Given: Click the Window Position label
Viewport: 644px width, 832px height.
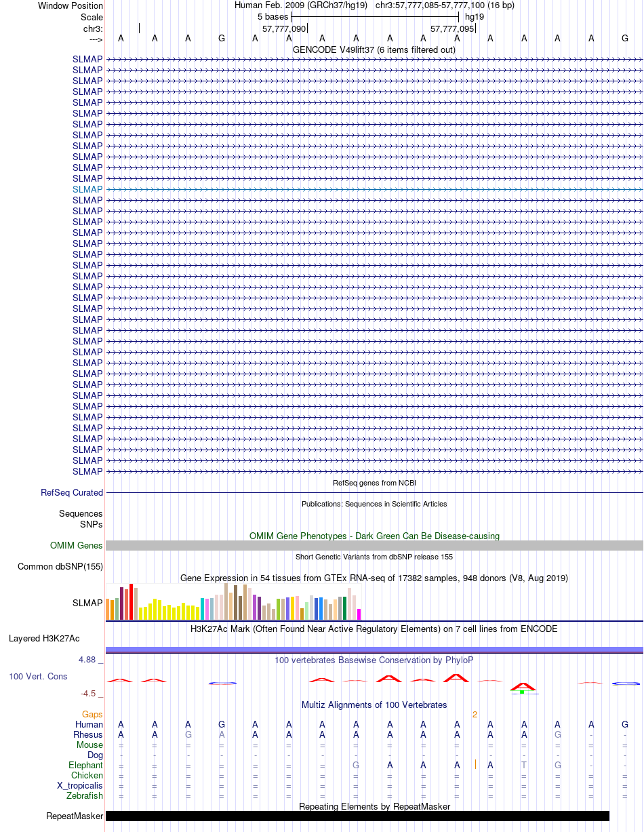Looking at the screenshot, I should point(71,5).
